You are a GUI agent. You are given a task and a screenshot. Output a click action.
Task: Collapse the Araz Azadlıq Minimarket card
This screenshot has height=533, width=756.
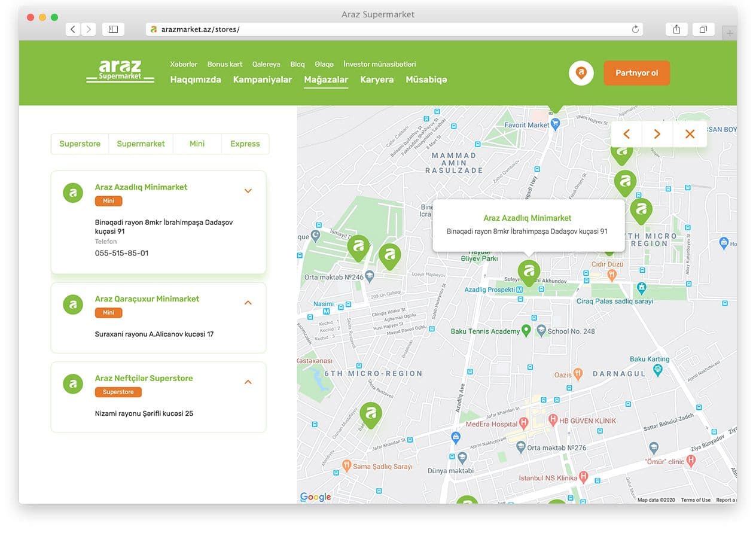(x=248, y=191)
